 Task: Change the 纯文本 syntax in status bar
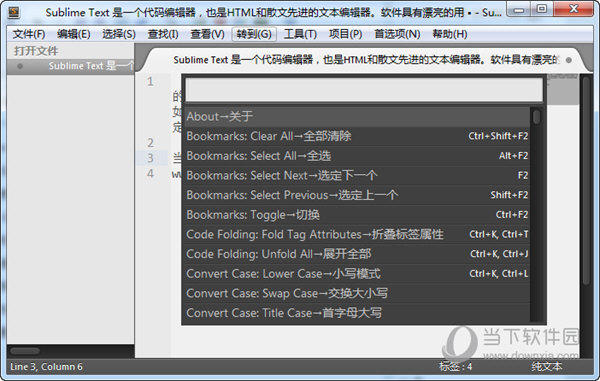pos(547,367)
